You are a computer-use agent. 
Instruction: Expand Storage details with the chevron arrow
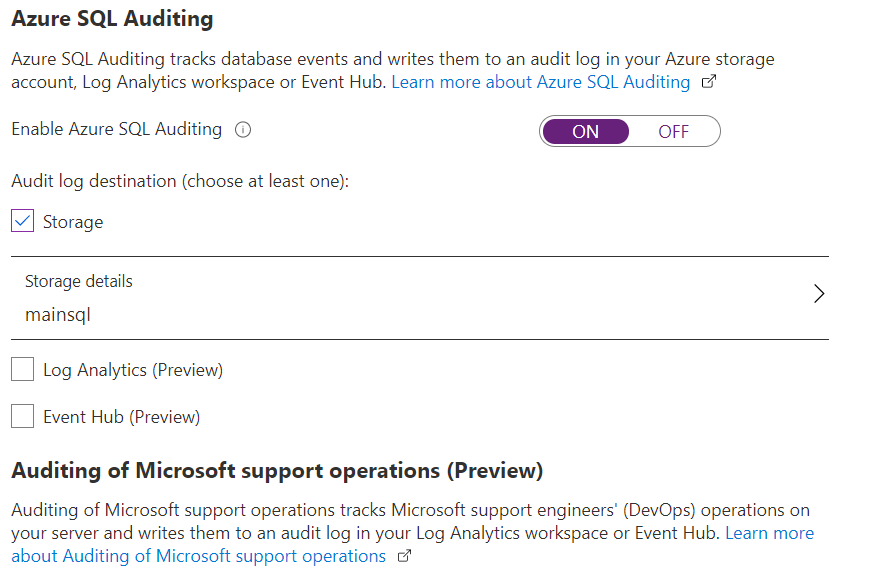click(819, 294)
